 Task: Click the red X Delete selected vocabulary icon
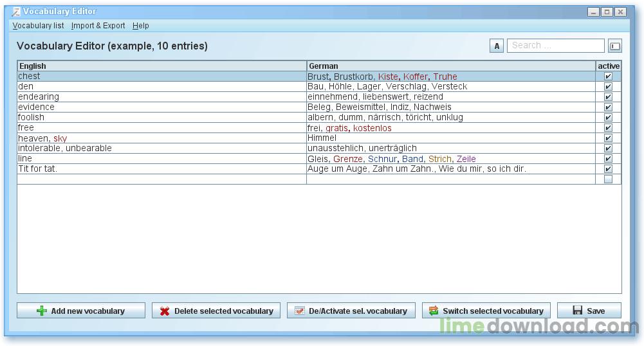click(x=165, y=311)
